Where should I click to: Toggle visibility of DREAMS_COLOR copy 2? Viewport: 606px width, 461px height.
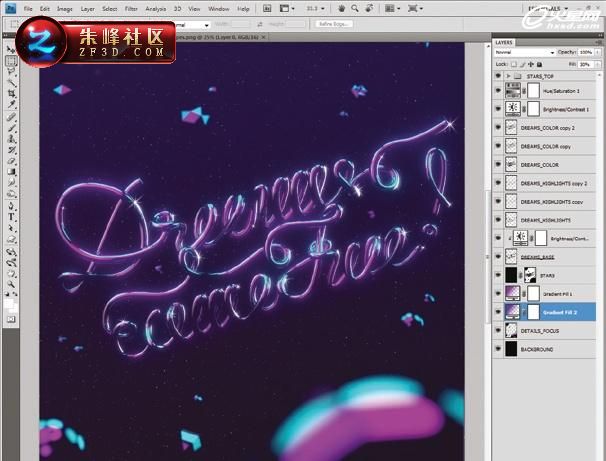click(x=498, y=128)
